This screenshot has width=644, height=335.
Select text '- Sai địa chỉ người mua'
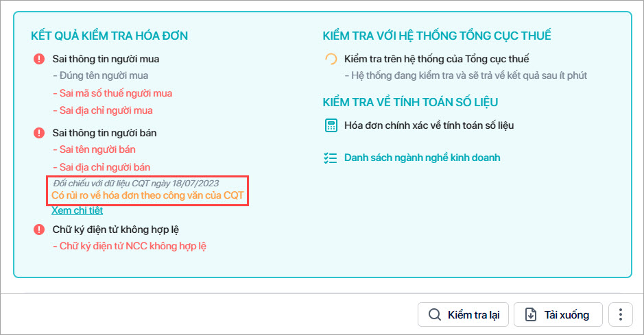[103, 110]
